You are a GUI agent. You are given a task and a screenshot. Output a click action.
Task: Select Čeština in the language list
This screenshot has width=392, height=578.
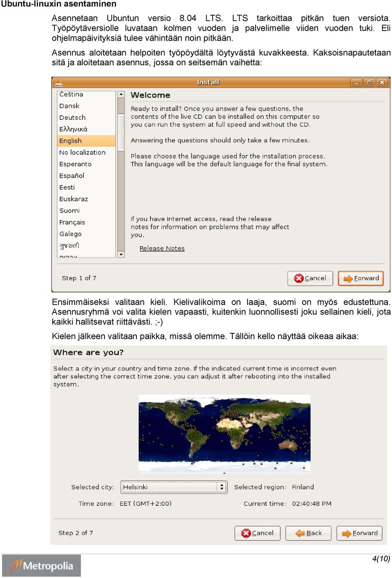point(87,94)
